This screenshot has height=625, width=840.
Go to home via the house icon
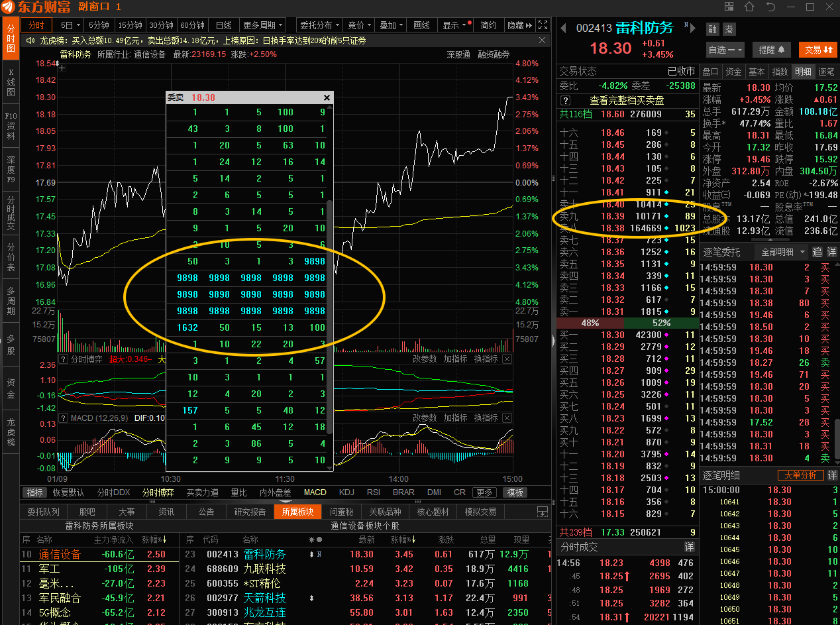[749, 7]
